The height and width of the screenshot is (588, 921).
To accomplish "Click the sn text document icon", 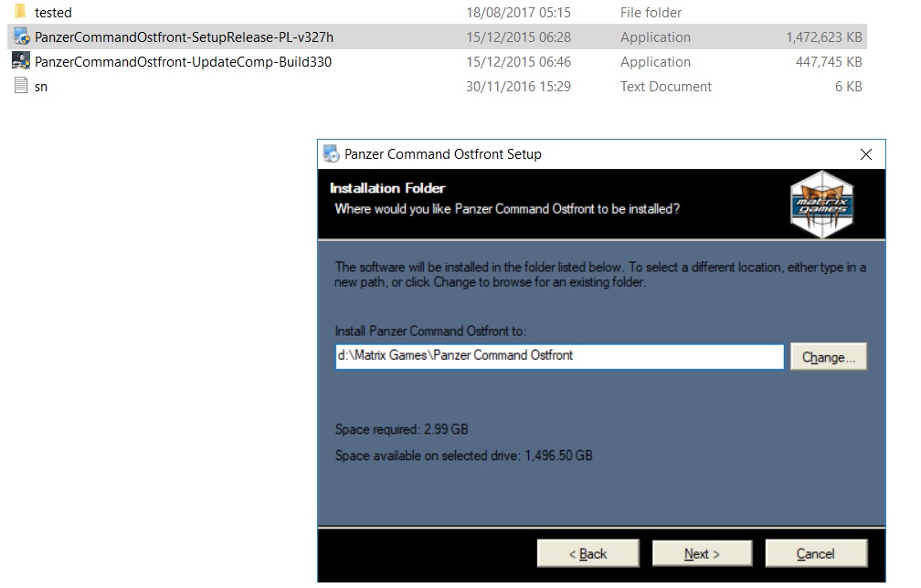I will coord(21,86).
